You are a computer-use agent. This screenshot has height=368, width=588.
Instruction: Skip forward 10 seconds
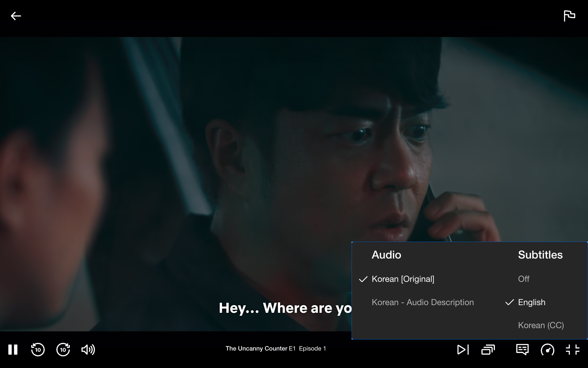(x=63, y=350)
